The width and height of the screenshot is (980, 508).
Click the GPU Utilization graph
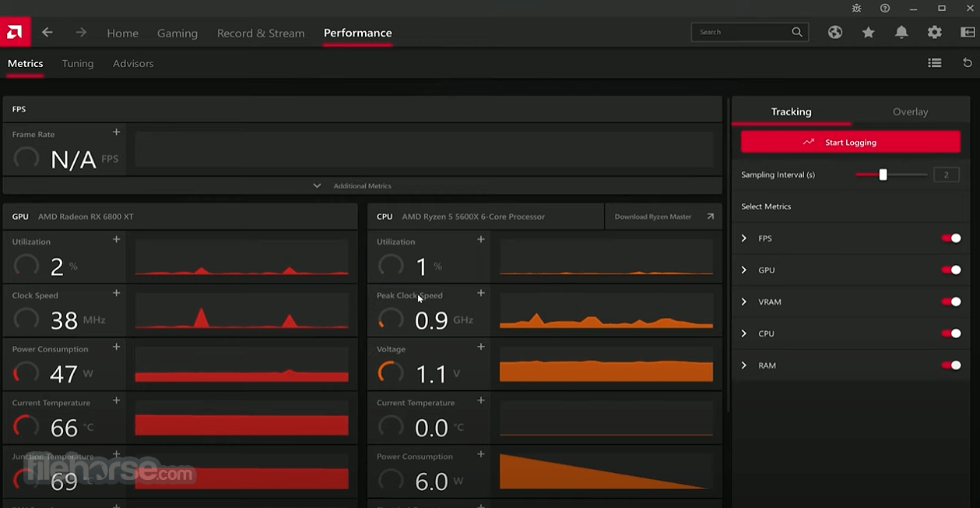coord(241,259)
